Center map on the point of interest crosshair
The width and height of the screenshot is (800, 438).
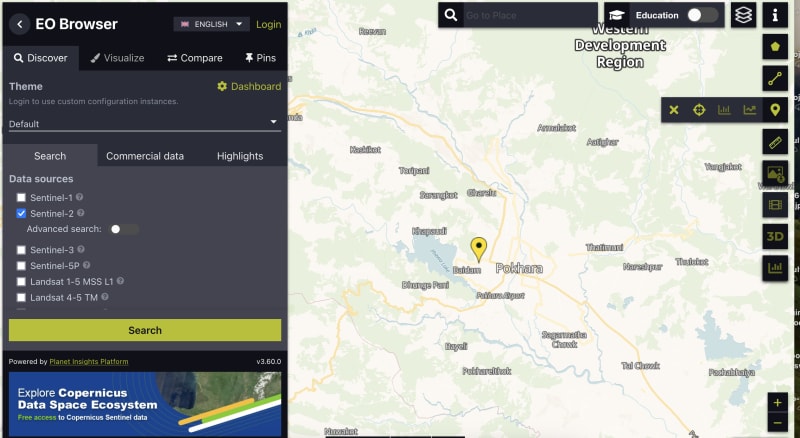(x=699, y=110)
